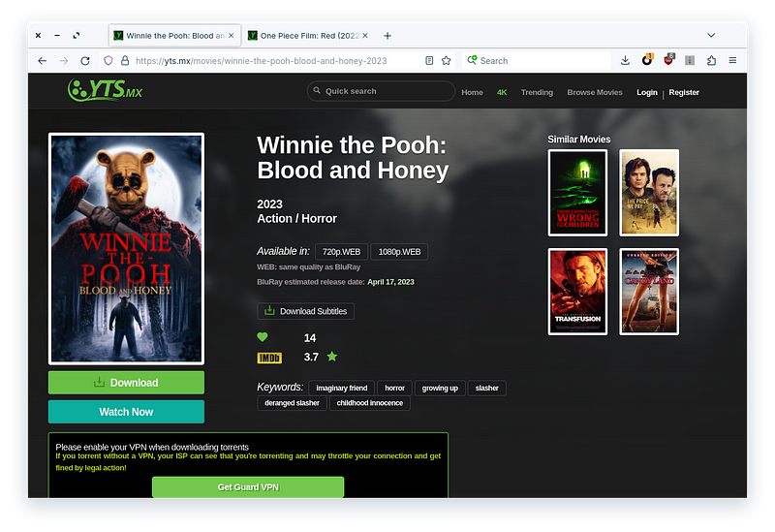Reload the current page

85,61
